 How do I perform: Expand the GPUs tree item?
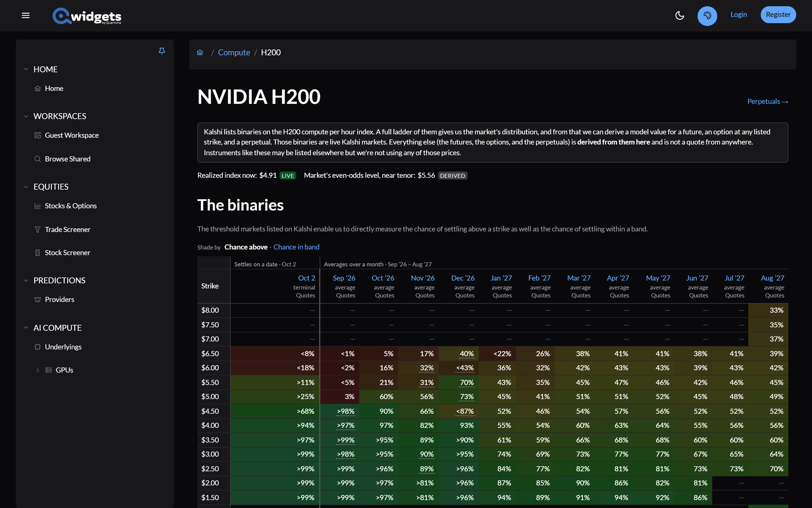pos(37,370)
